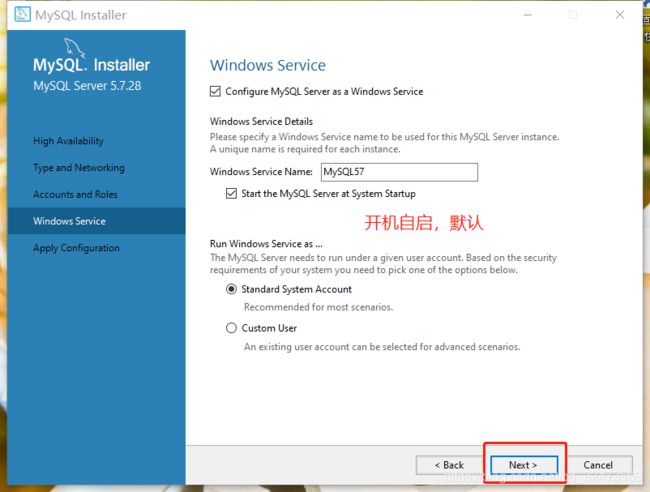Jump to the Apply Configuration step
Image resolution: width=650 pixels, height=492 pixels.
76,248
